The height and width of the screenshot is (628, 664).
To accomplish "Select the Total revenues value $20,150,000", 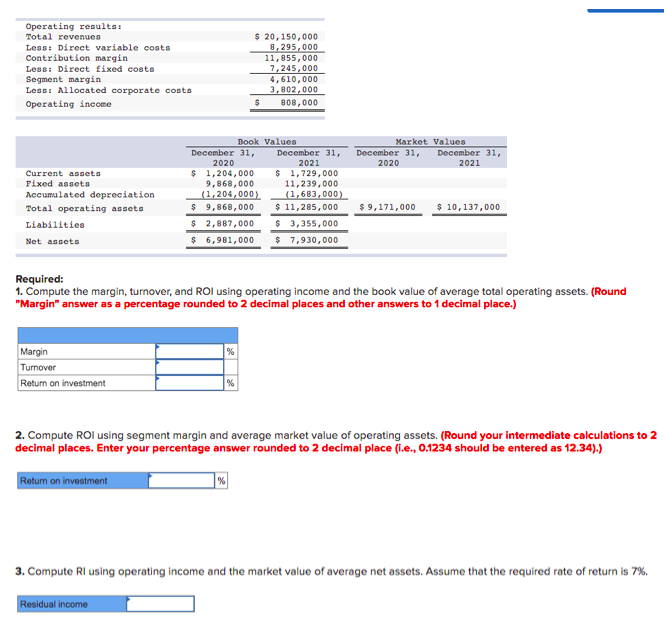I will click(x=286, y=37).
